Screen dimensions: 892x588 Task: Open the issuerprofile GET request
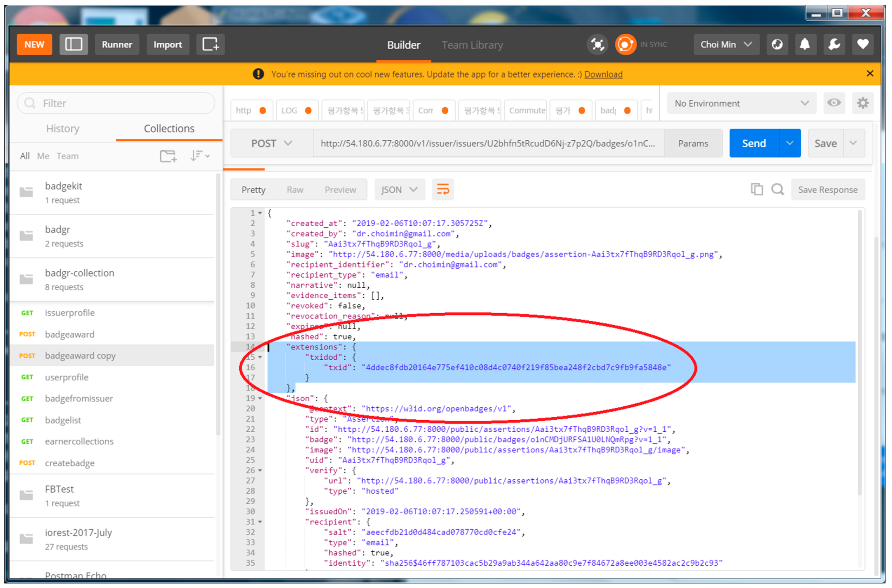[x=112, y=313]
